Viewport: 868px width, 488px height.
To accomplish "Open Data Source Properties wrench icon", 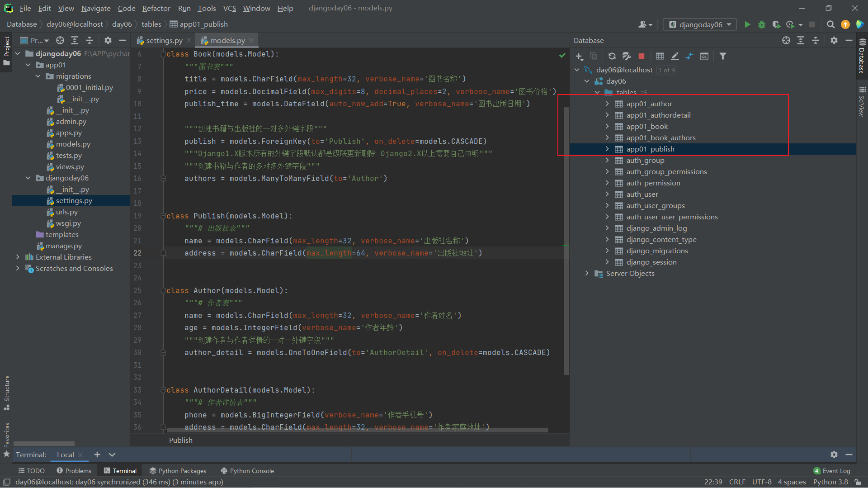I will 627,56.
